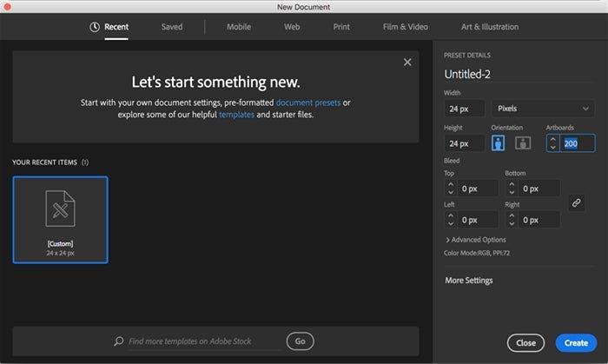Select landscape orientation icon
Screen dimensions: 608x364
point(523,142)
